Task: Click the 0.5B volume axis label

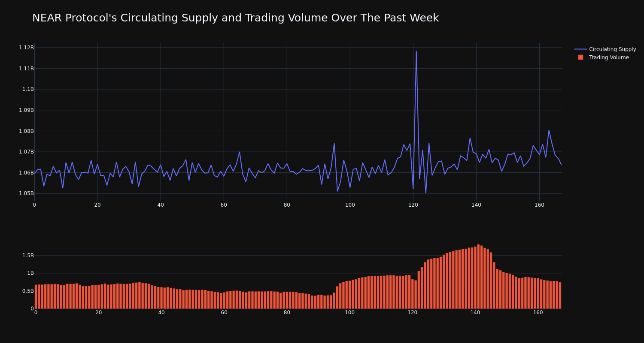Action: click(x=28, y=291)
